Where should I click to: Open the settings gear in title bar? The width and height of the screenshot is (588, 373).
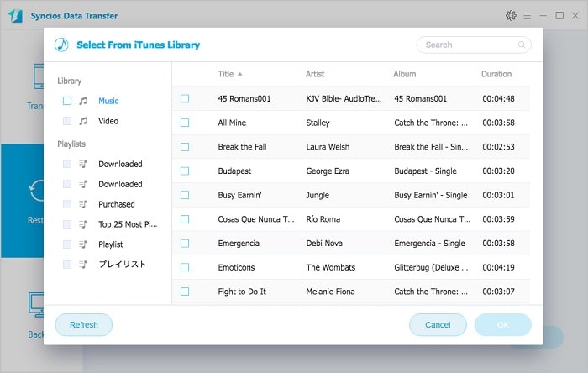(511, 15)
